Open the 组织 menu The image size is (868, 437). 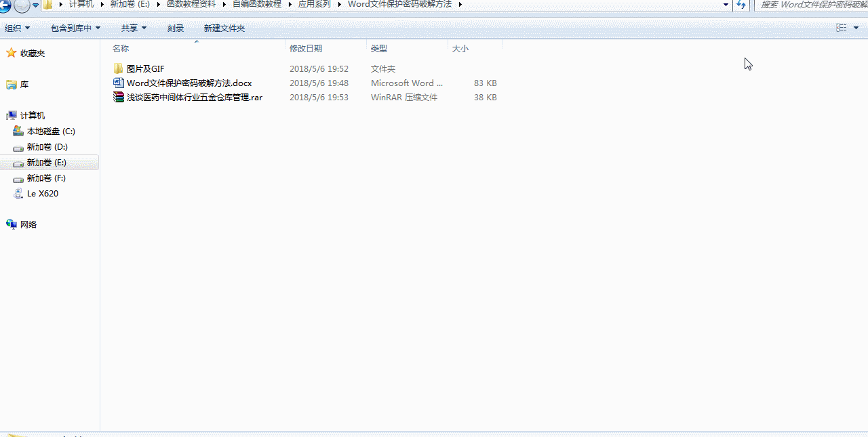tap(18, 28)
